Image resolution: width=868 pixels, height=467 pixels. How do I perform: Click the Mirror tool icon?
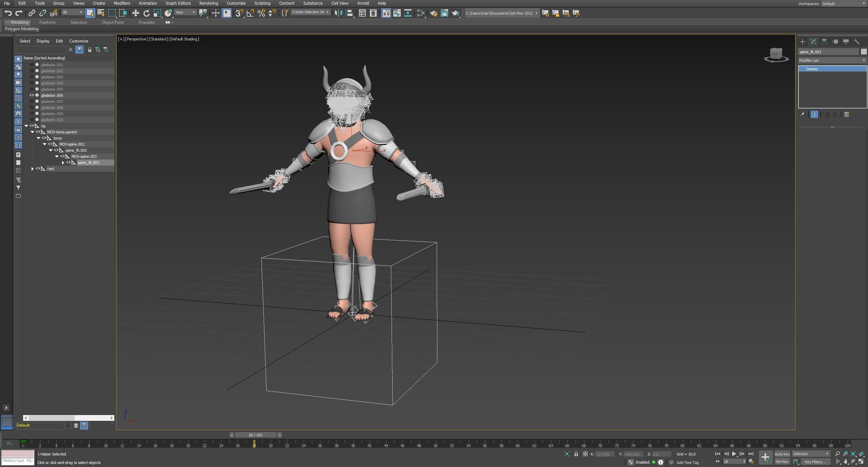pos(338,13)
